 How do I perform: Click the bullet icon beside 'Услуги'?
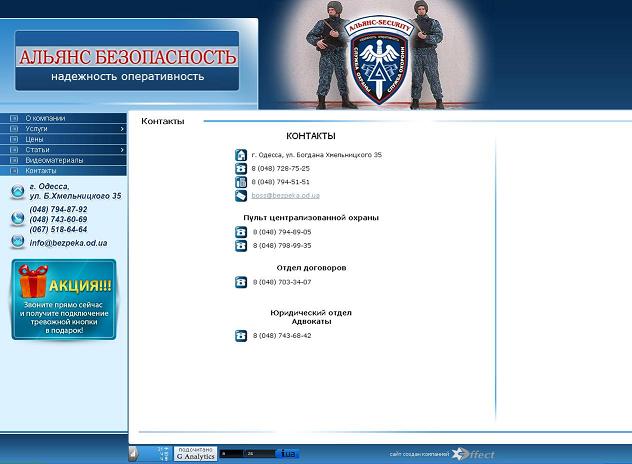click(x=14, y=129)
